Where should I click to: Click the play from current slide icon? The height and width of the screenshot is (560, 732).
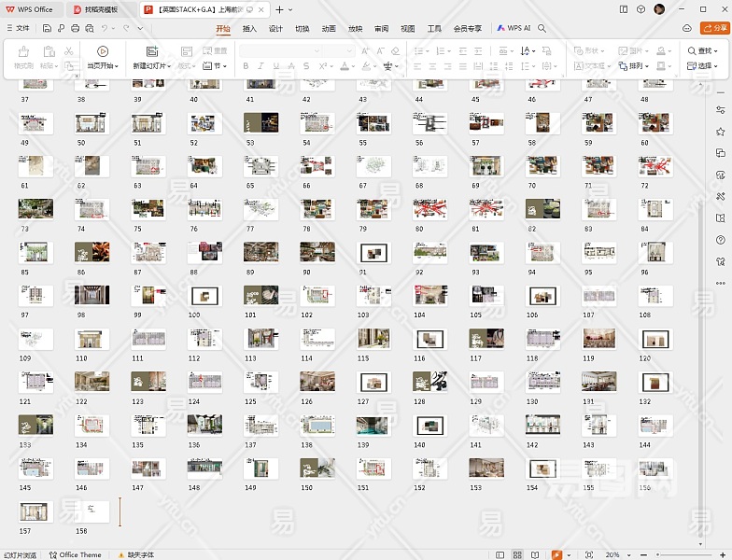point(103,51)
